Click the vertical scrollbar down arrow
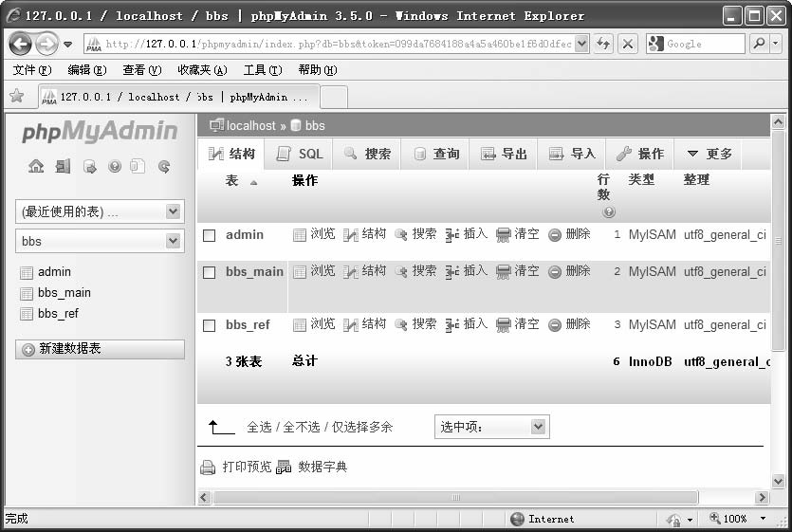The image size is (792, 532). (779, 481)
